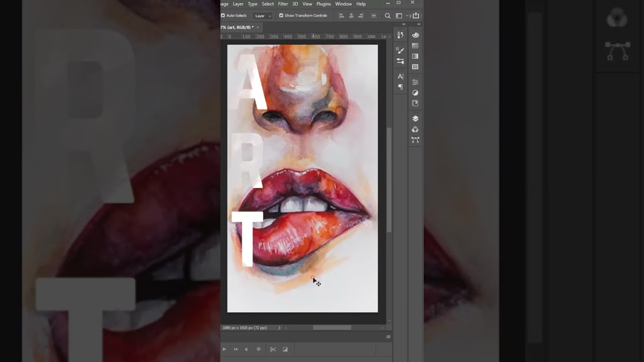
Task: Click the Share export icon
Action: 416,16
